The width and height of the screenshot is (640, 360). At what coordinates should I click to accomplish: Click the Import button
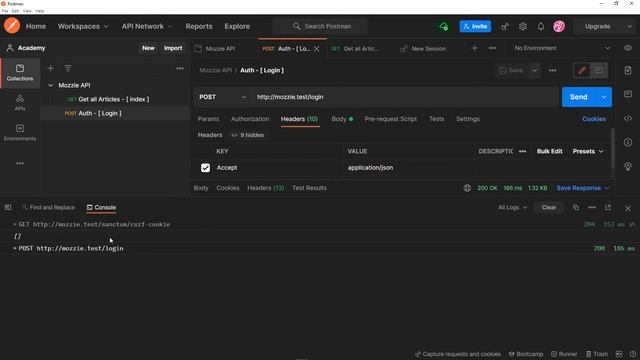point(173,48)
